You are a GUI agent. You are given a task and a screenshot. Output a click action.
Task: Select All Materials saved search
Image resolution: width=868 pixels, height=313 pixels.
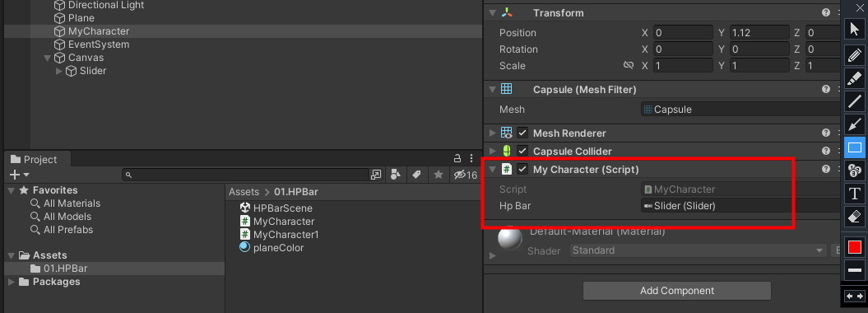coord(72,203)
